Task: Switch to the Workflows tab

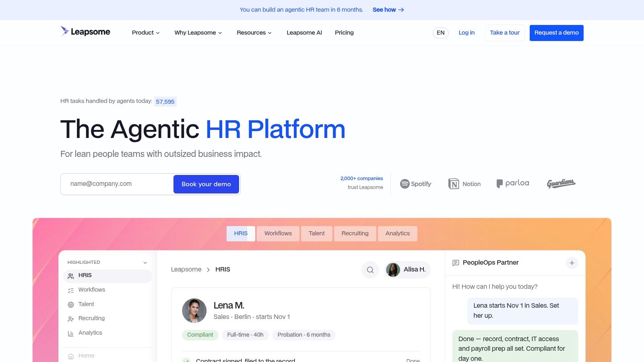Action: [x=278, y=234]
